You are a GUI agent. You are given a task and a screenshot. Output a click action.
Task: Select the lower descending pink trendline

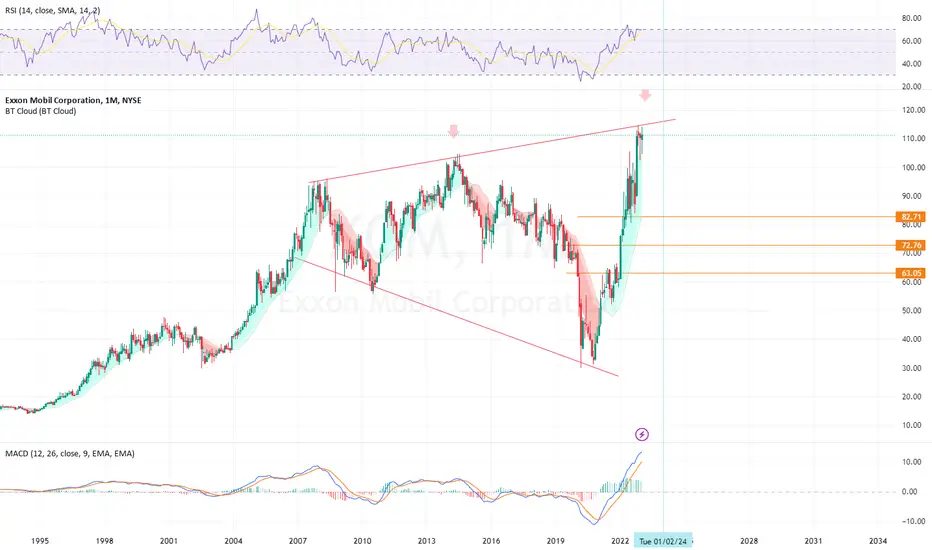click(x=456, y=316)
